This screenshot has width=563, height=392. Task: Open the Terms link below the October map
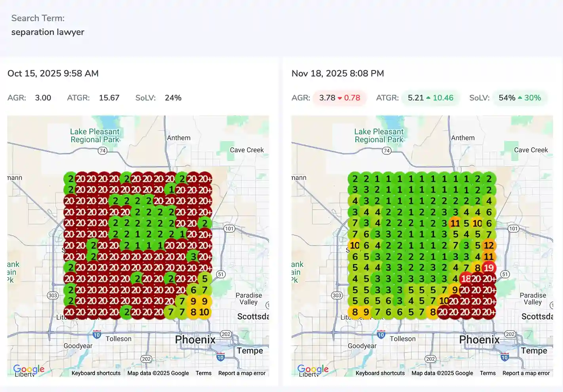(203, 373)
